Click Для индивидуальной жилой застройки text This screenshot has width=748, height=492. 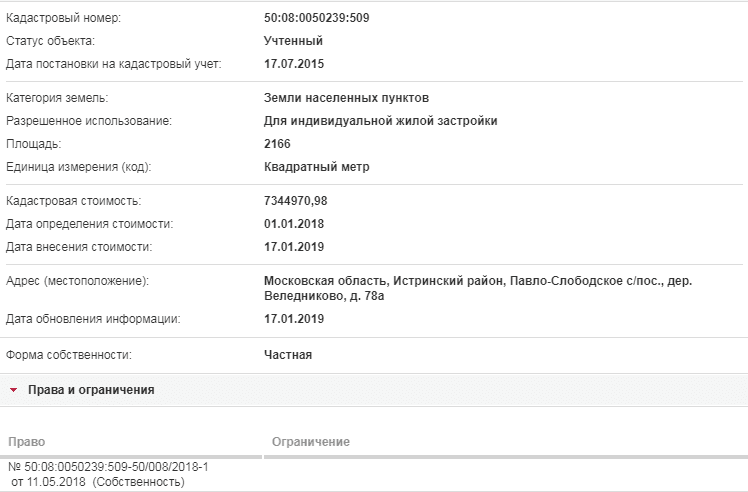click(381, 121)
